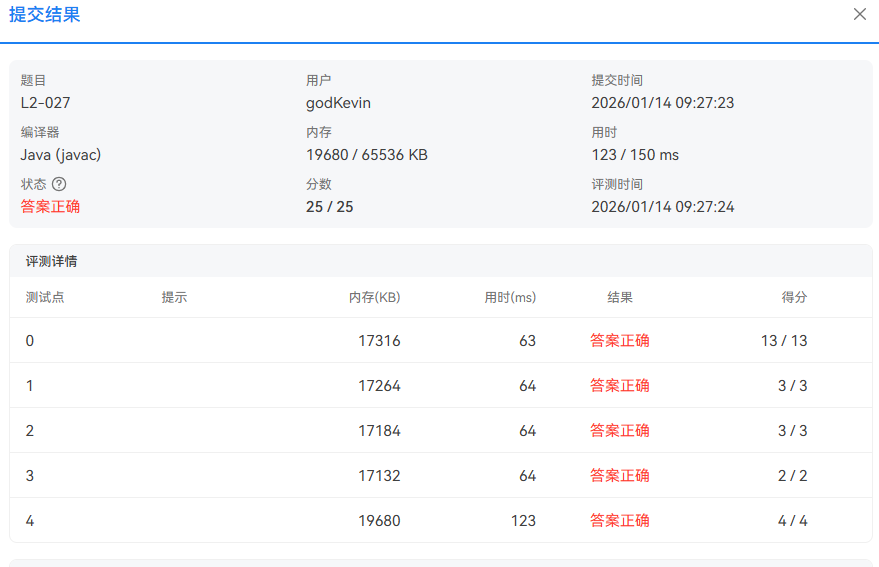Click time value 63 in test 0

(528, 341)
